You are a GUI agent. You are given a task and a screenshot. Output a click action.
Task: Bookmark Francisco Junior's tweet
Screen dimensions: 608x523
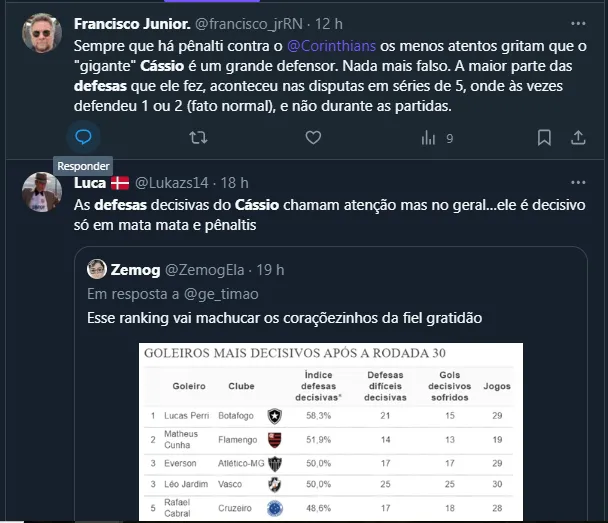[x=544, y=137]
